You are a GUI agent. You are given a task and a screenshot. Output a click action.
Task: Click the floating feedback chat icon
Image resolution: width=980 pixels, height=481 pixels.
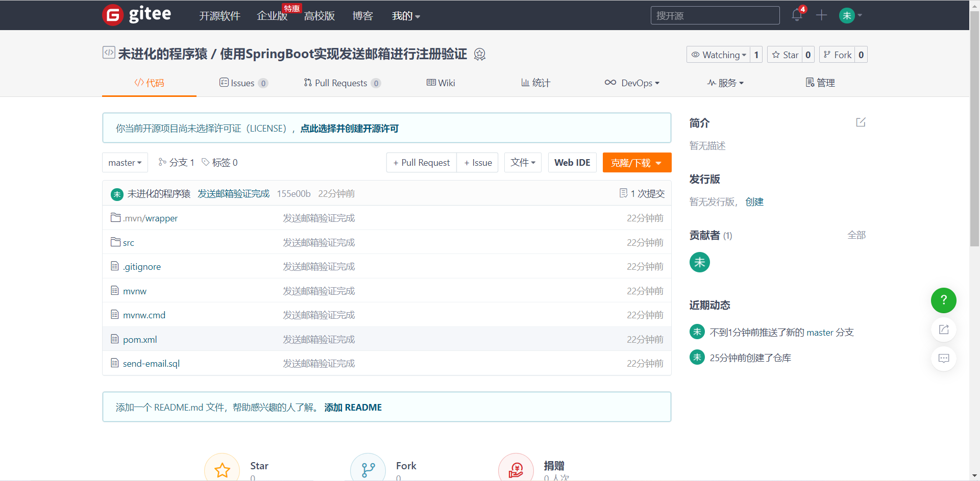(944, 358)
